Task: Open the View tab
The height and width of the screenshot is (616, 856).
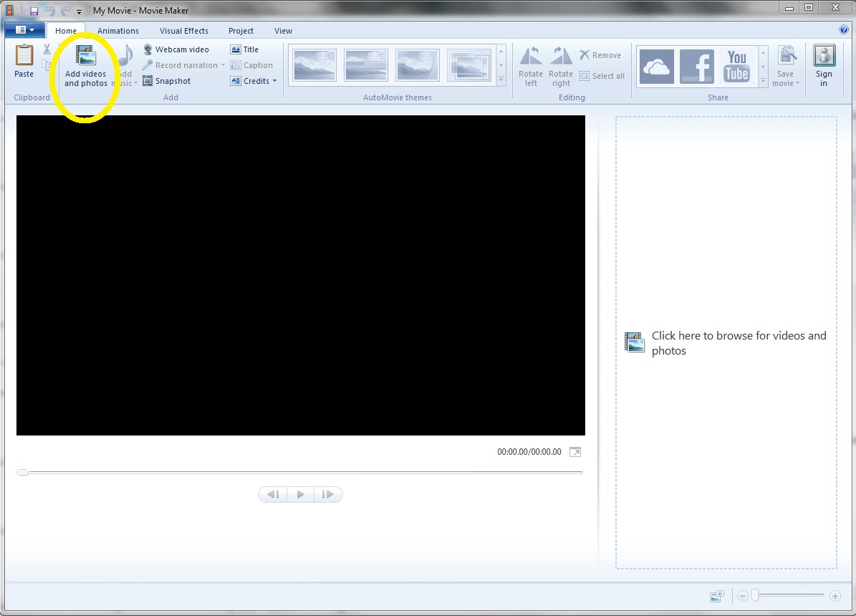Action: [283, 31]
